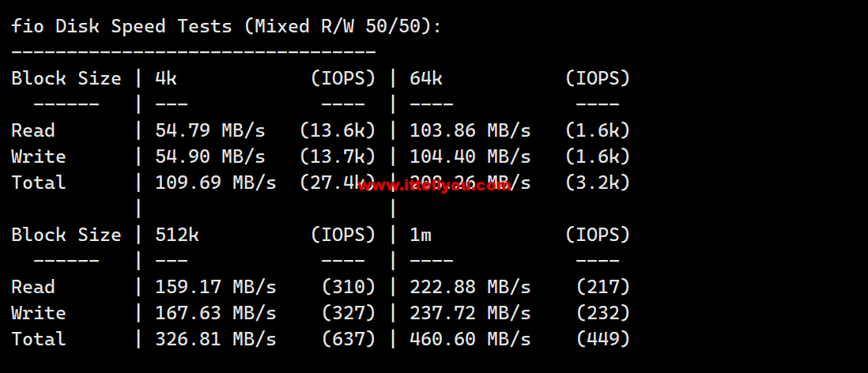Select the 4k block size label
The width and height of the screenshot is (868, 373).
click(165, 78)
